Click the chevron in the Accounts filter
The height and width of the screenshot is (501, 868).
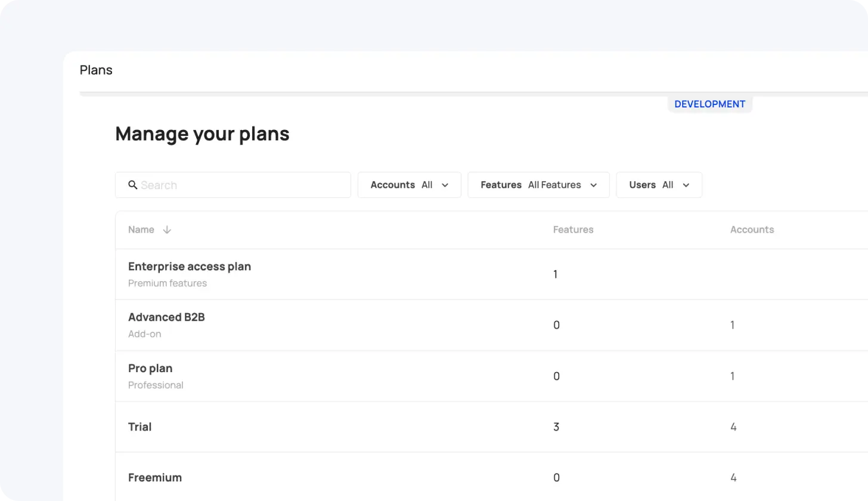(x=445, y=185)
